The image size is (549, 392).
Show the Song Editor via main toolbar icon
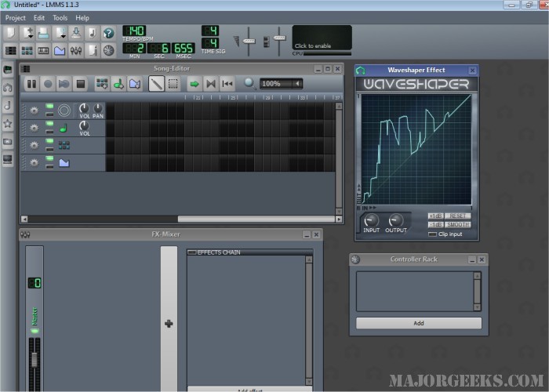tap(11, 51)
